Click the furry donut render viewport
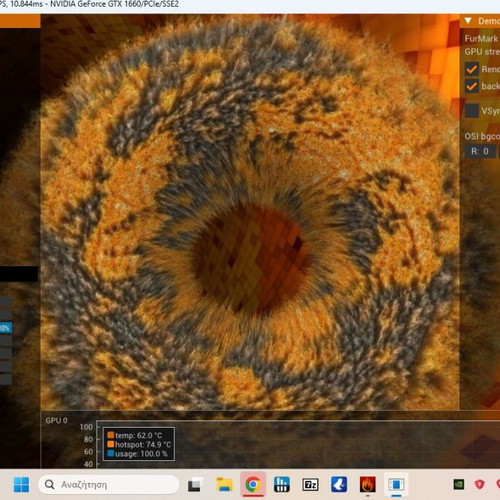 [x=250, y=213]
